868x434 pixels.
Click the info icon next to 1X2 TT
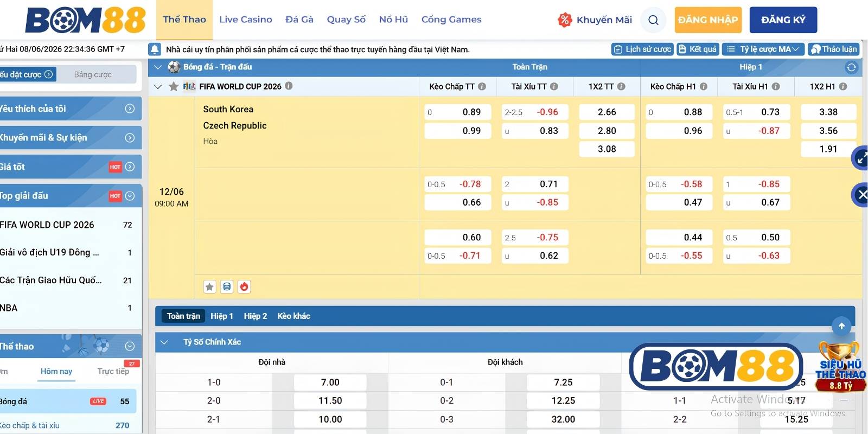(x=621, y=86)
